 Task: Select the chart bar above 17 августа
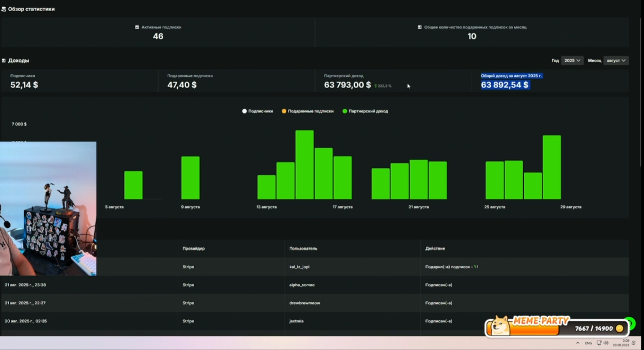point(343,178)
